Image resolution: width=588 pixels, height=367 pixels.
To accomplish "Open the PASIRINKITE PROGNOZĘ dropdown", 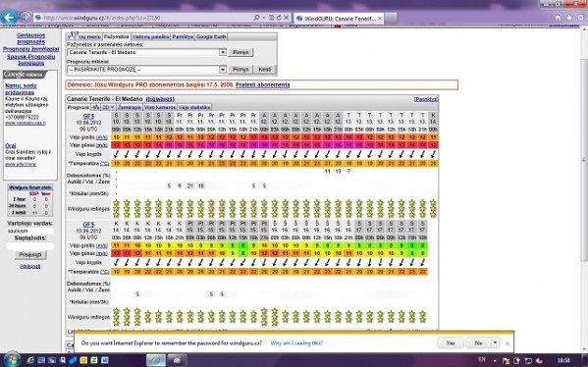I will tap(223, 70).
